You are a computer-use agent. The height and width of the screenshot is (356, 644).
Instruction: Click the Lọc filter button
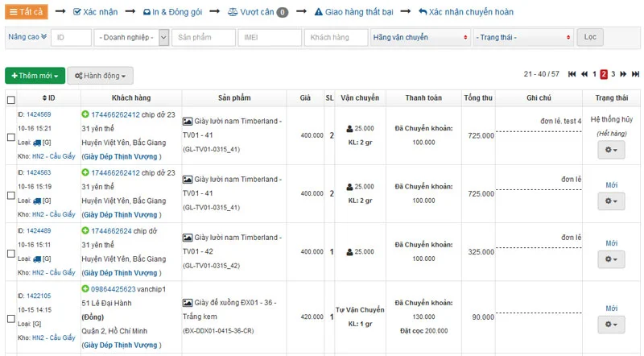[x=590, y=37]
